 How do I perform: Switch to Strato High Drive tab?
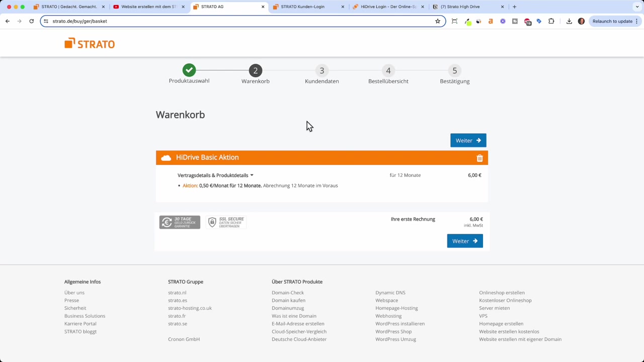468,7
